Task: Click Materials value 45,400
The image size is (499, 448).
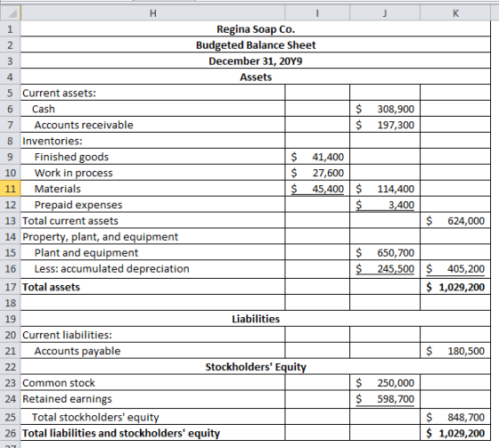Action: (x=317, y=189)
